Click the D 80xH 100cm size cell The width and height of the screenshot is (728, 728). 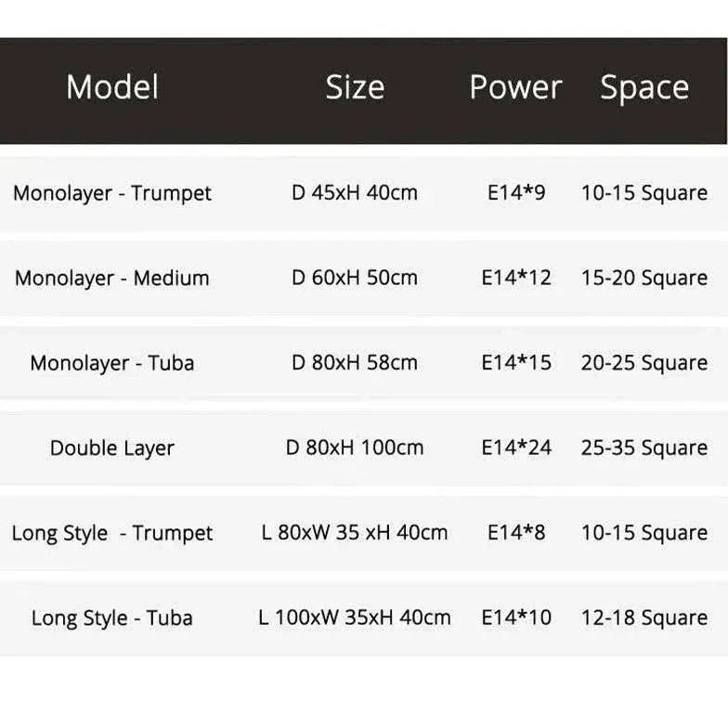[354, 448]
